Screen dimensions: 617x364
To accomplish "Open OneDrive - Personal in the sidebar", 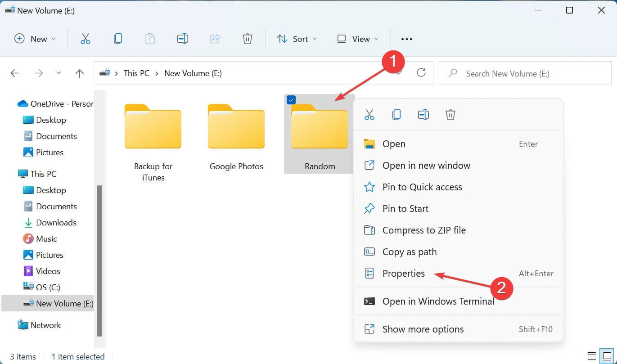I will pyautogui.click(x=55, y=104).
